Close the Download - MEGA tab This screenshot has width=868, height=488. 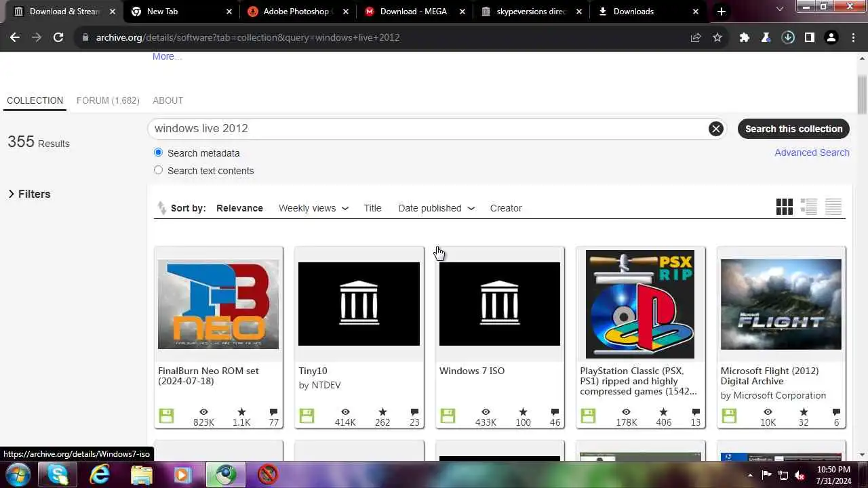462,12
